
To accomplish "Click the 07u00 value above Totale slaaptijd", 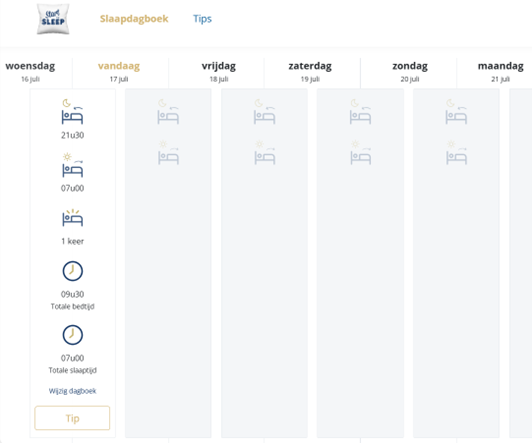I will [x=73, y=358].
